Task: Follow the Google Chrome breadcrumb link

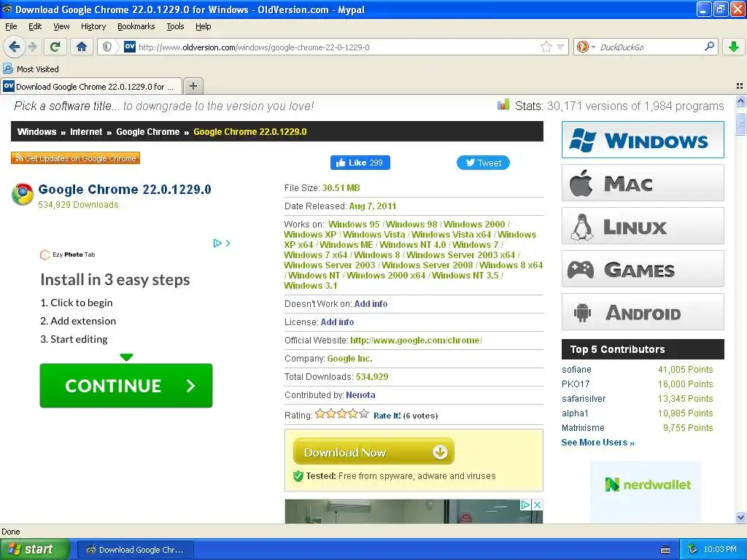Action: tap(147, 132)
